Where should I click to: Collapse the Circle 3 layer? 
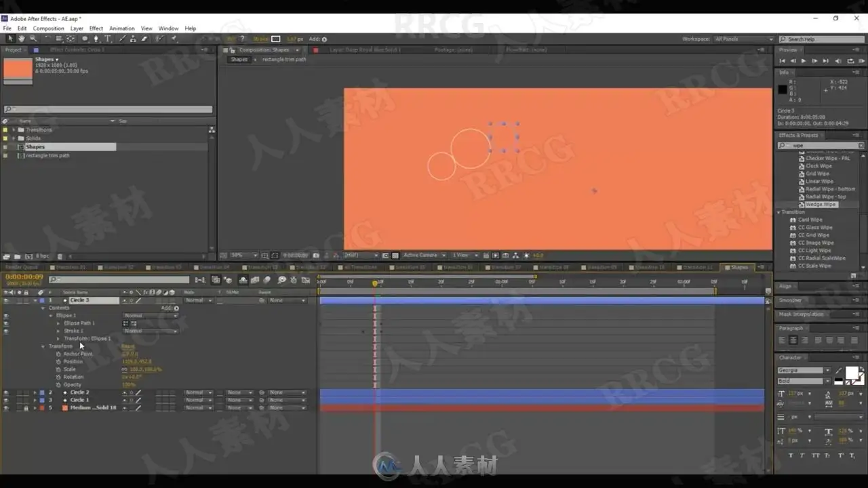pyautogui.click(x=34, y=300)
